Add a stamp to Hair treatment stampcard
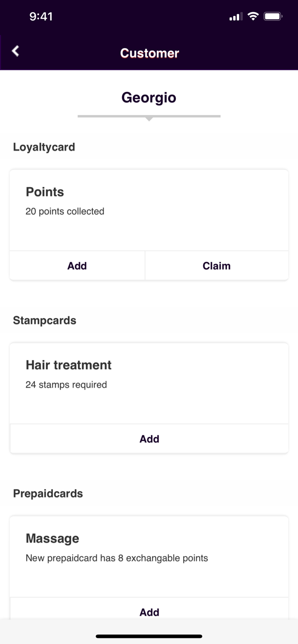The height and width of the screenshot is (644, 298). coord(149,438)
